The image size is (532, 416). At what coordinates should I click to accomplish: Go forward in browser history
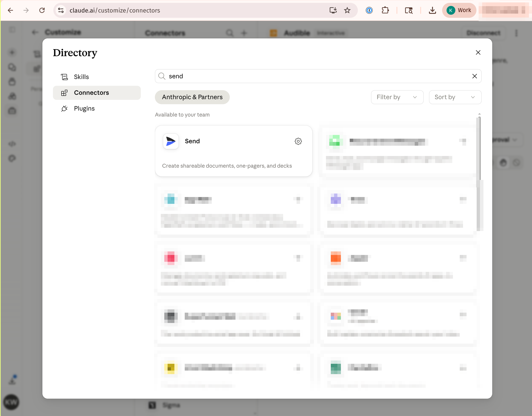[26, 10]
